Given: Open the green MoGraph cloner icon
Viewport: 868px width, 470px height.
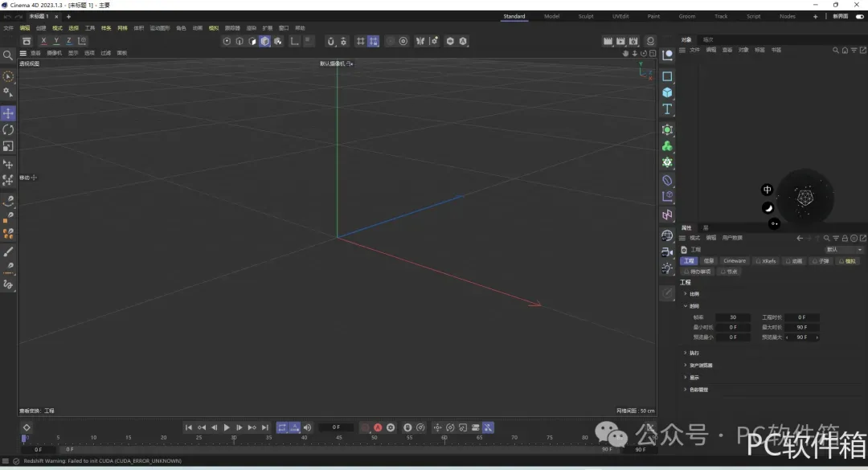Looking at the screenshot, I should pyautogui.click(x=668, y=146).
